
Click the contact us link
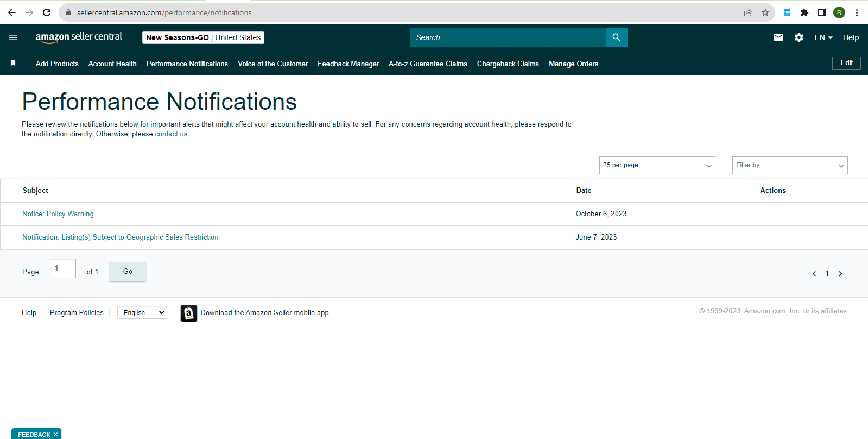171,134
